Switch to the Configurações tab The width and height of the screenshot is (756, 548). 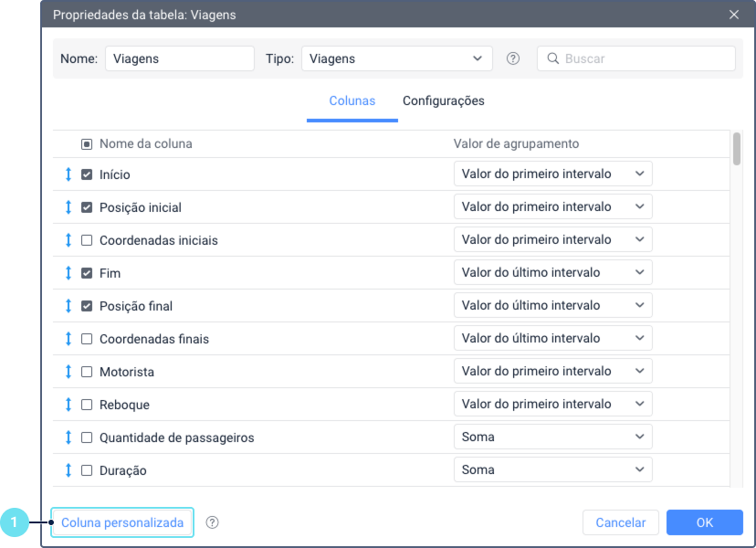point(444,100)
